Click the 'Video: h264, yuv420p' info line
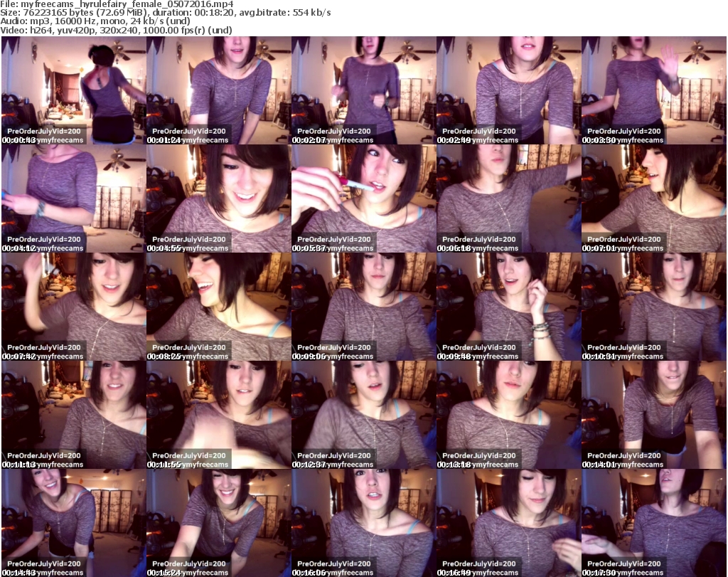728x577 pixels. tap(116, 30)
